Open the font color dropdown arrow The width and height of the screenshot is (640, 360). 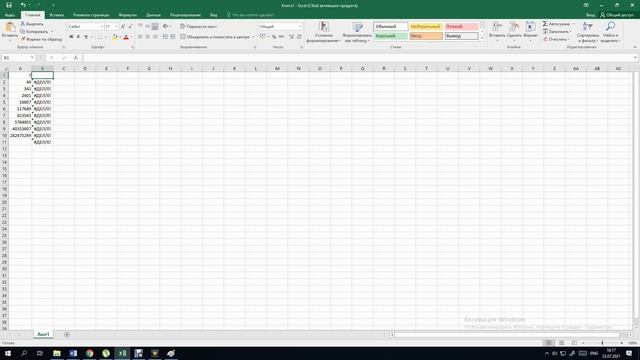point(131,37)
